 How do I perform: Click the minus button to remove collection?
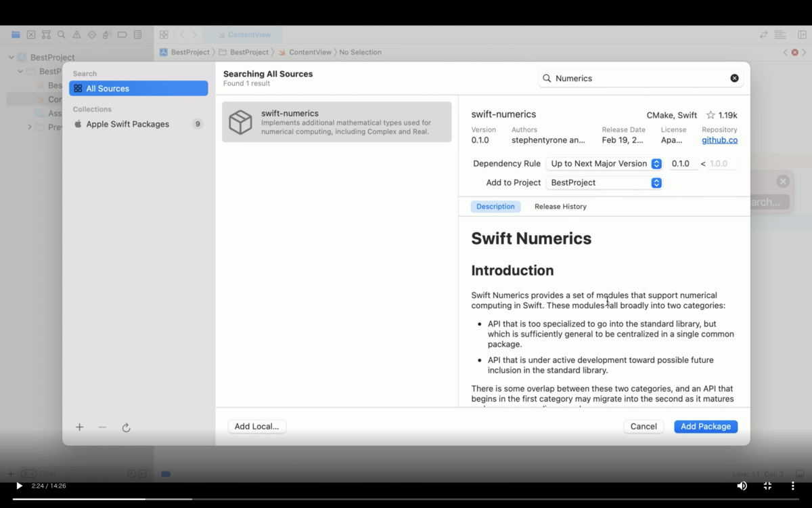coord(102,427)
